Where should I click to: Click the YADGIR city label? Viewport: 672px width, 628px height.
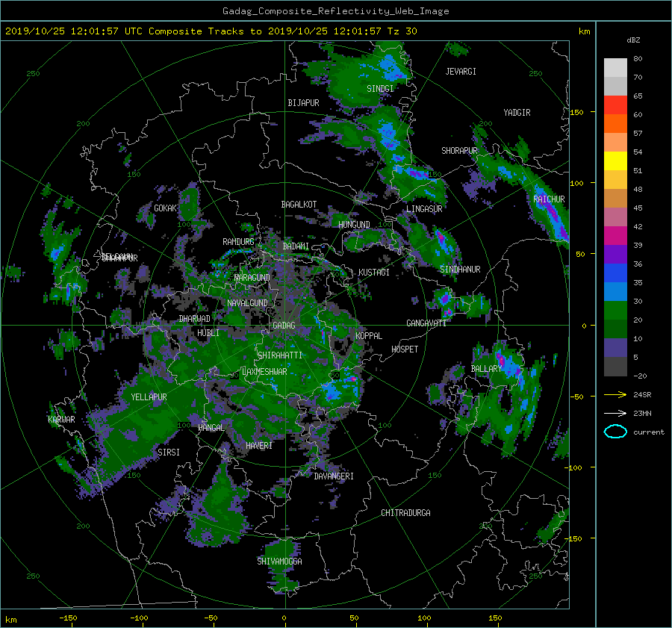pyautogui.click(x=517, y=112)
